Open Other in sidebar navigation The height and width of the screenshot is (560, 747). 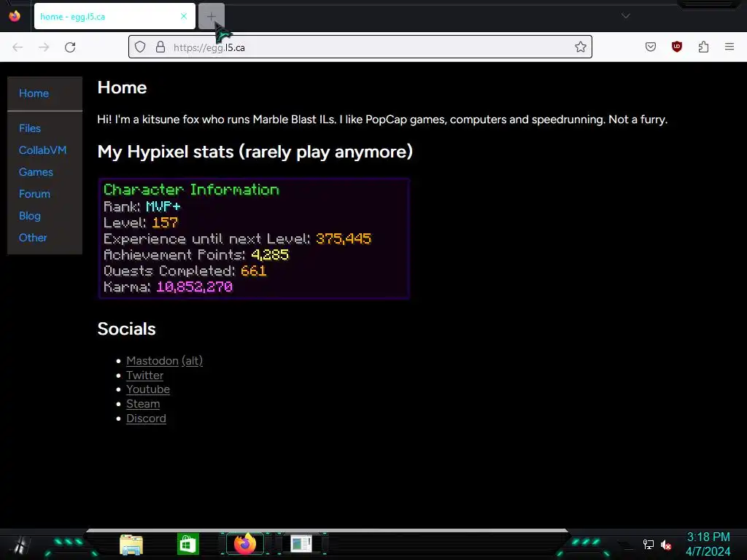click(32, 238)
